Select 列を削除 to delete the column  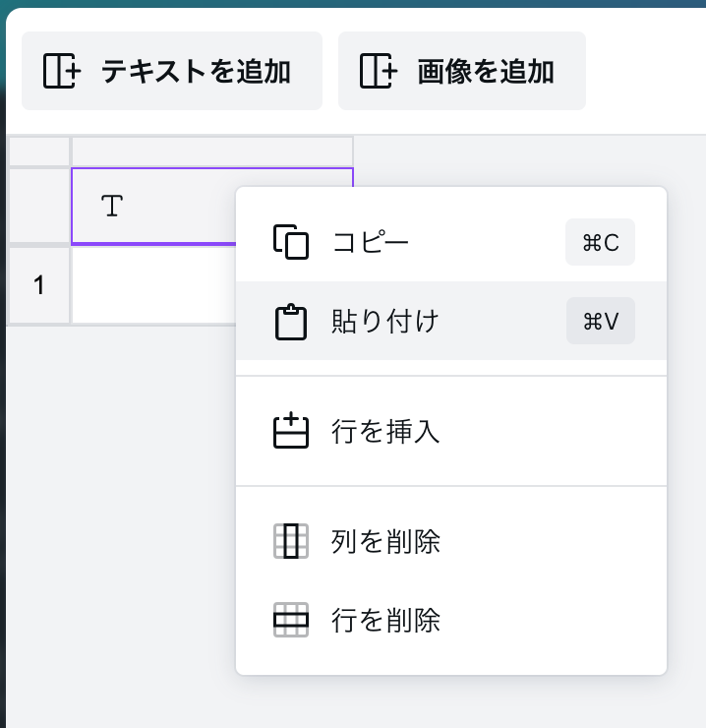385,541
